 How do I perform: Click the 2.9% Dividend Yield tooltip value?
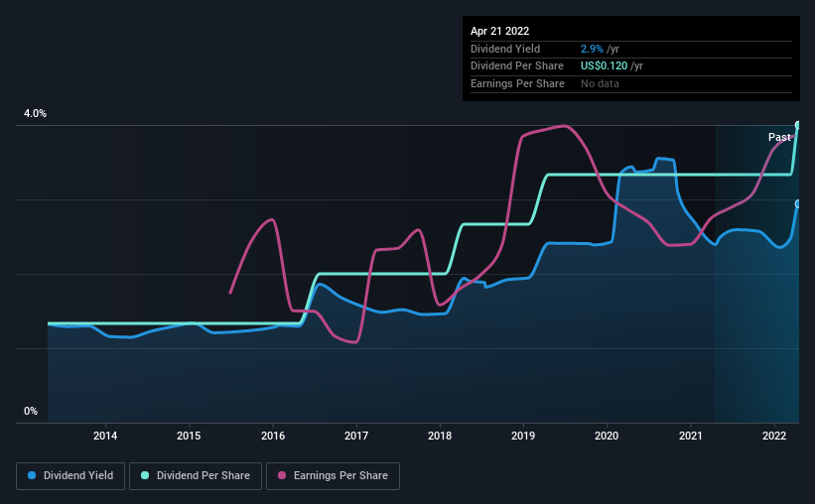[x=592, y=49]
